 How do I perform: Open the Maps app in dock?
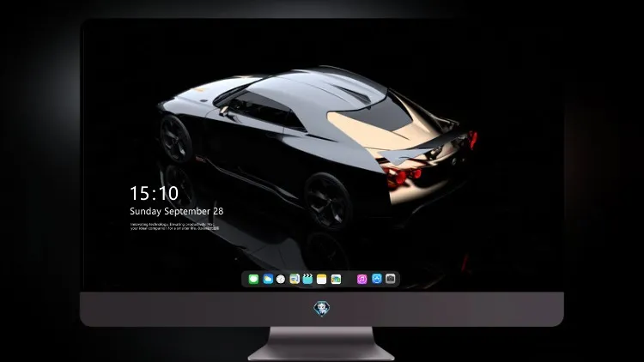[294, 279]
